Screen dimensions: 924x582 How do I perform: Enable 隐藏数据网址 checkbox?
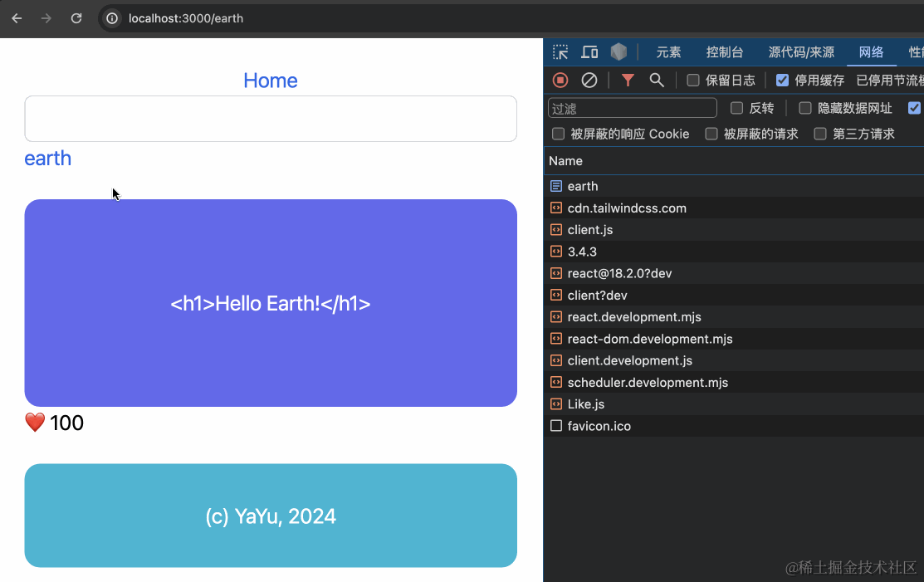pyautogui.click(x=804, y=108)
